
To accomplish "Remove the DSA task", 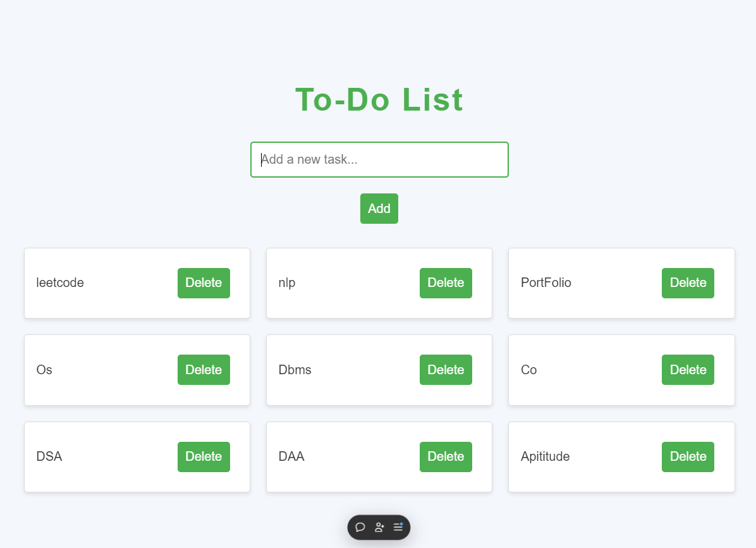I will (204, 457).
